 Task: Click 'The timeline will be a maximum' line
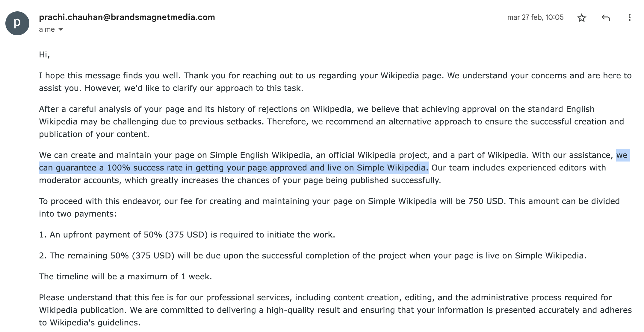[126, 276]
